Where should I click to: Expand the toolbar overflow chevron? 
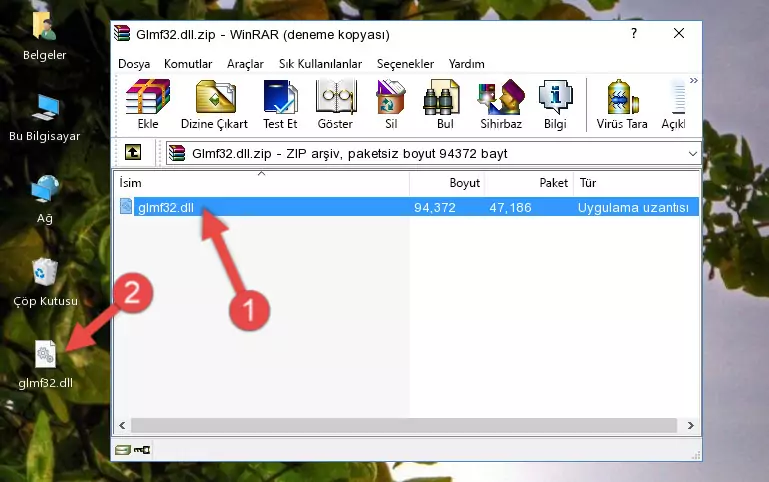(693, 80)
